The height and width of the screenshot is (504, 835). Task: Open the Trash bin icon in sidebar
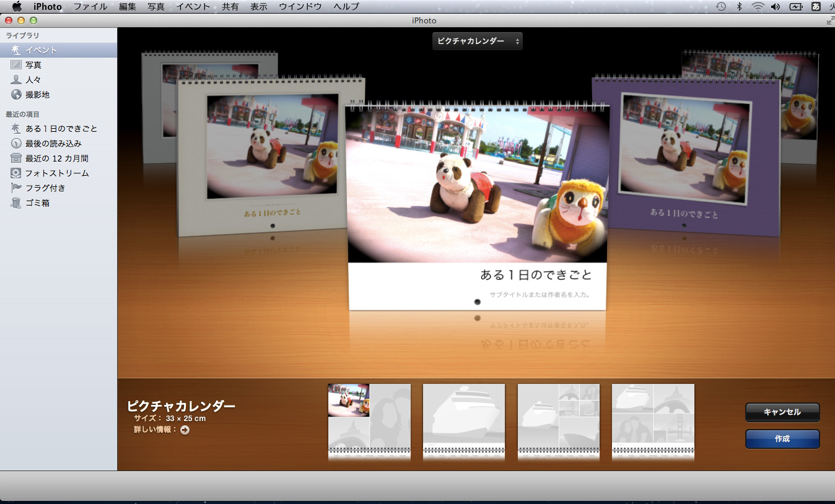[16, 203]
